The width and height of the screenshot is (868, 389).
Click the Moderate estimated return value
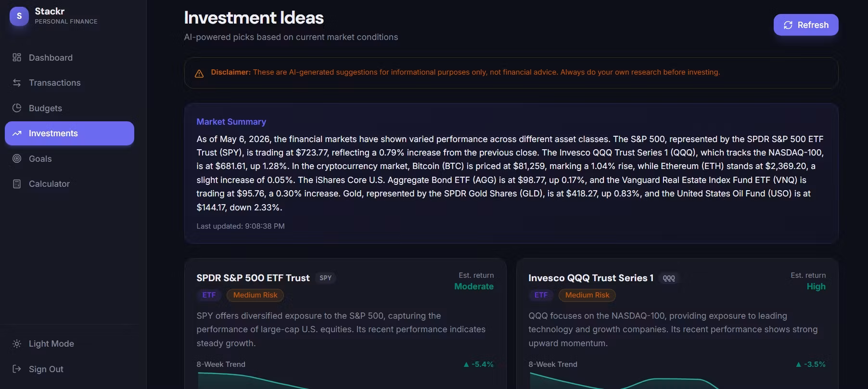click(474, 286)
